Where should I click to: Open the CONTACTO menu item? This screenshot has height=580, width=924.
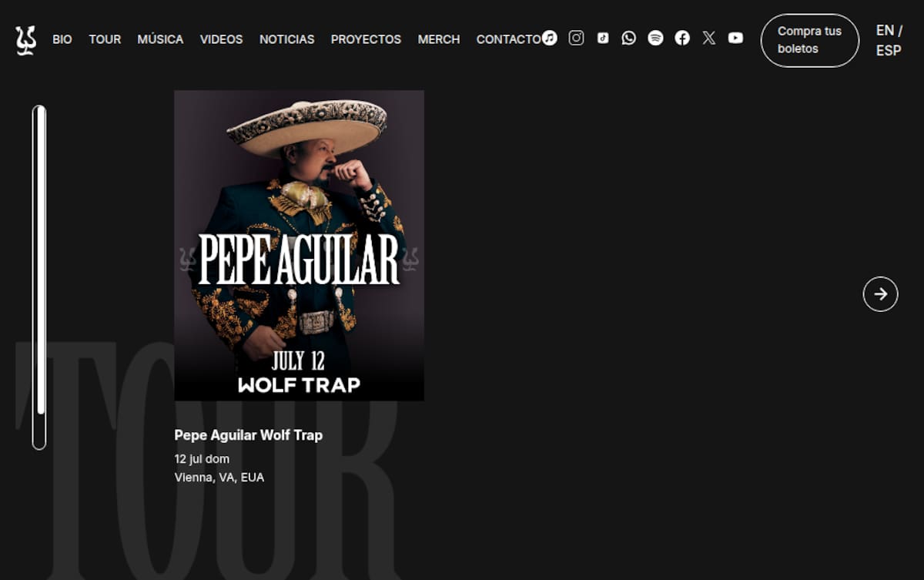coord(509,39)
